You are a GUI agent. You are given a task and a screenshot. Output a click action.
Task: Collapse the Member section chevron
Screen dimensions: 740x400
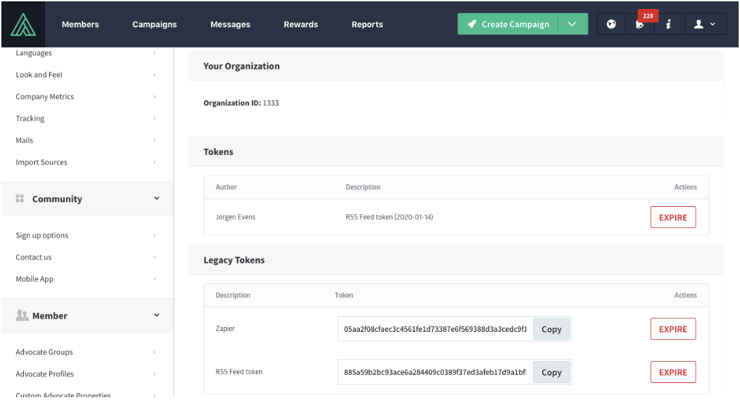point(157,315)
